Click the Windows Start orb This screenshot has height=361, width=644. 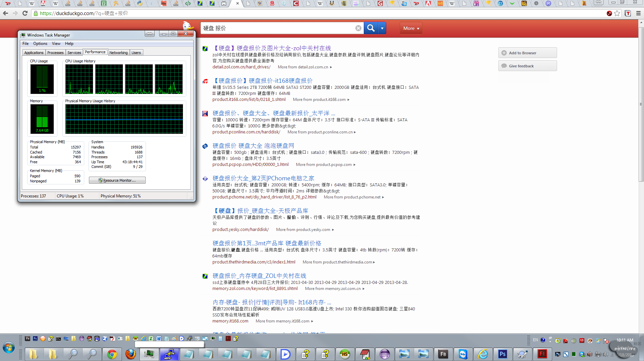tap(9, 348)
